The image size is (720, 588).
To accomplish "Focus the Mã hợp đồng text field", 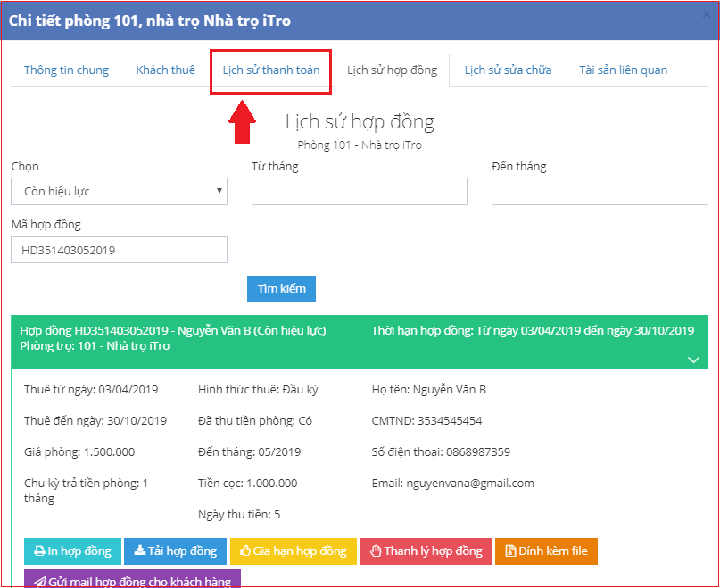I will [x=119, y=250].
